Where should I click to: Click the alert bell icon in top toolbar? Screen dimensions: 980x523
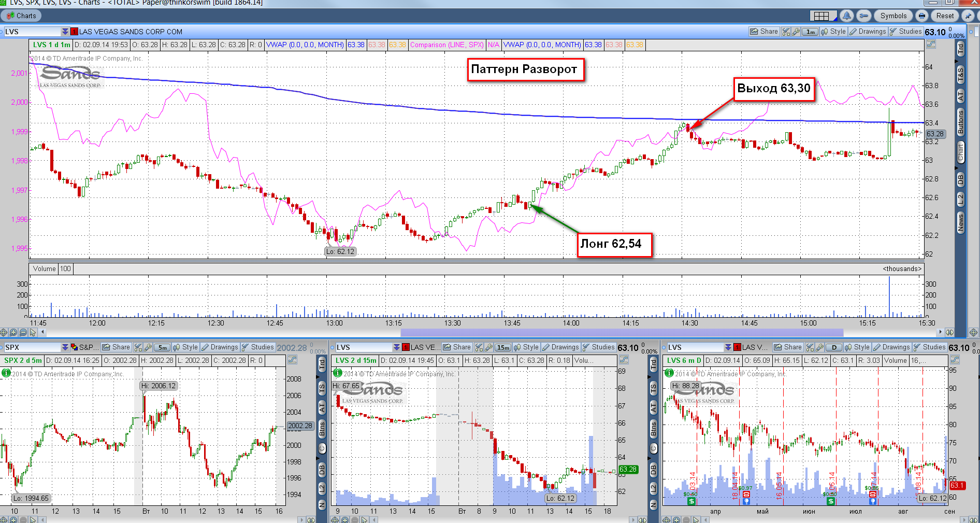pyautogui.click(x=847, y=16)
